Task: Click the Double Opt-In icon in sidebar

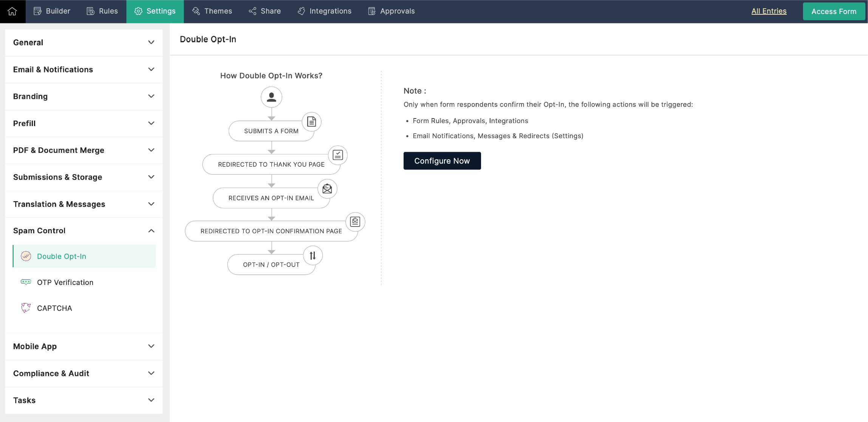Action: pos(25,256)
